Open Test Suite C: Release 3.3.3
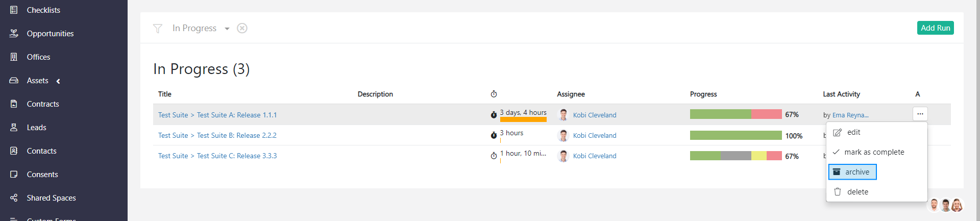 pyautogui.click(x=236, y=156)
